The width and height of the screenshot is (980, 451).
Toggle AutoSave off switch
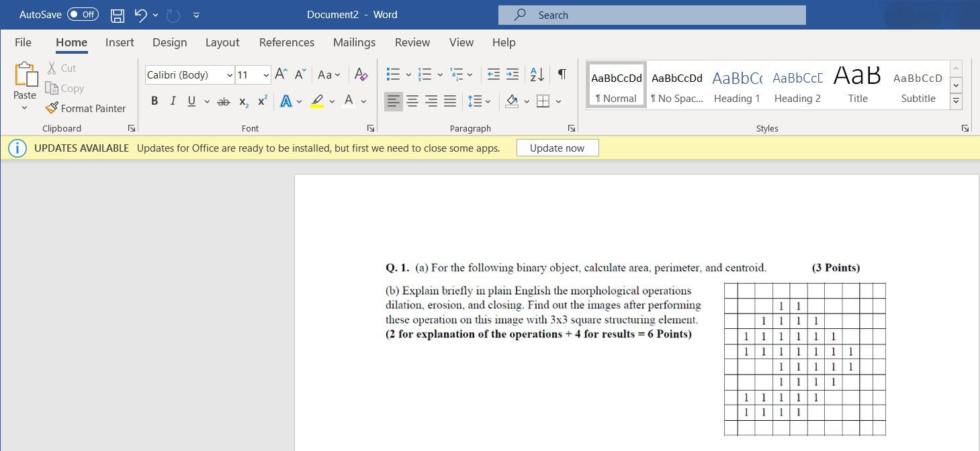tap(83, 14)
